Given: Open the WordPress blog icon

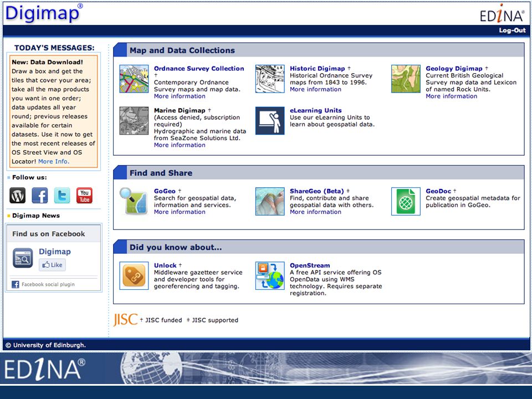Looking at the screenshot, I should [17, 196].
